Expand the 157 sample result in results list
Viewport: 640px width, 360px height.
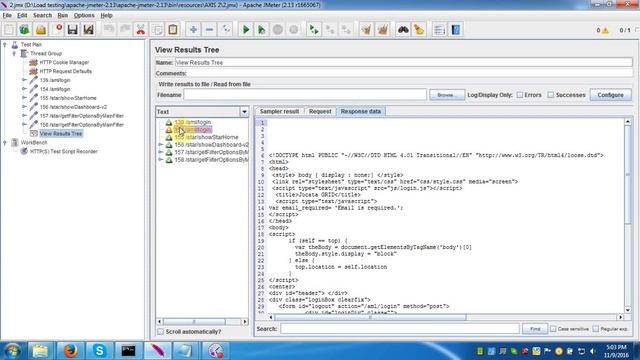tap(161, 152)
